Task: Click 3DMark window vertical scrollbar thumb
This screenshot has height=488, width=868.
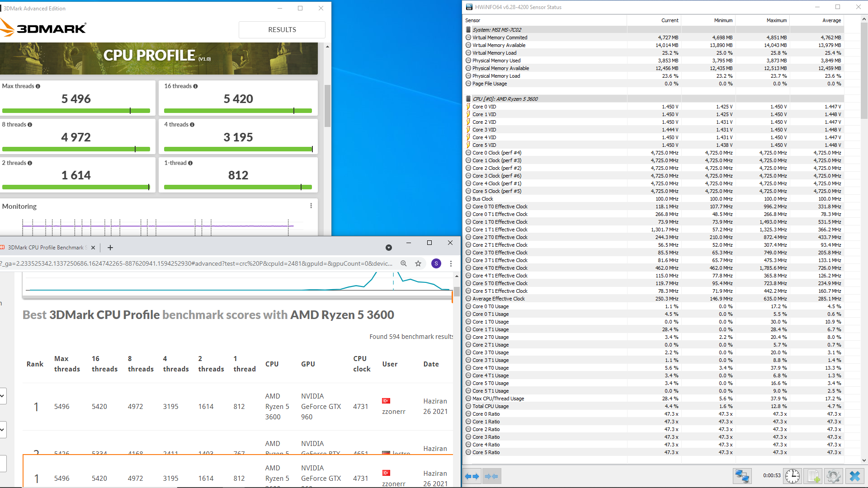Action: point(327,106)
